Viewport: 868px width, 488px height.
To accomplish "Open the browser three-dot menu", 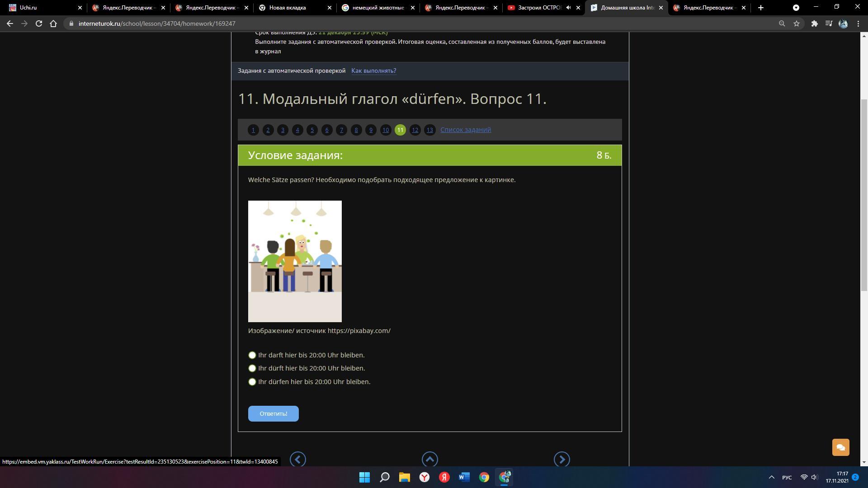I will click(x=858, y=23).
